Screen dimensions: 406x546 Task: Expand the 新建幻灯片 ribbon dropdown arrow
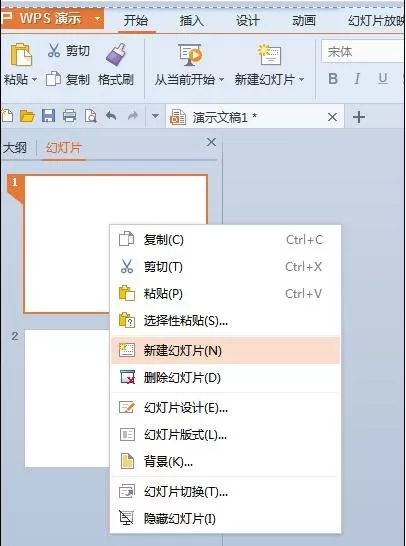click(x=302, y=80)
